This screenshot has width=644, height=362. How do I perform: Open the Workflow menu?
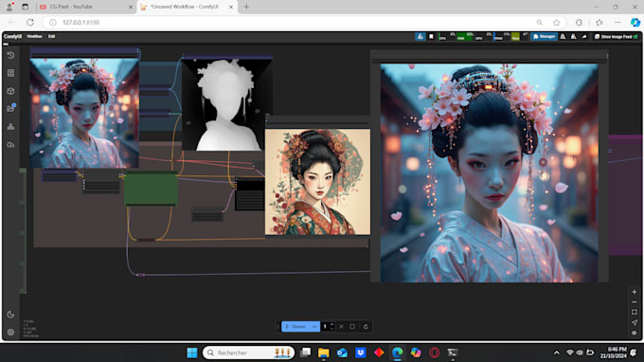point(34,36)
